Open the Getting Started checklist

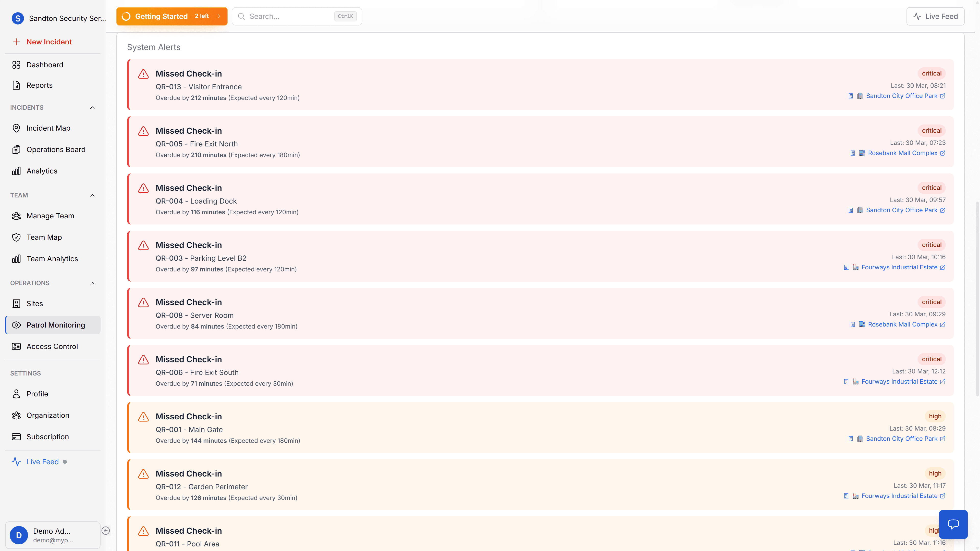pos(171,16)
